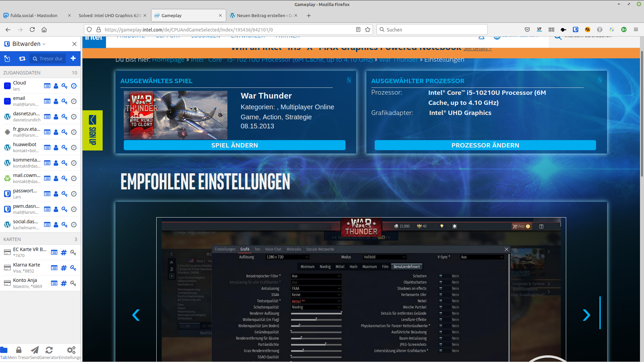Show next recommended settings slide

pyautogui.click(x=586, y=315)
